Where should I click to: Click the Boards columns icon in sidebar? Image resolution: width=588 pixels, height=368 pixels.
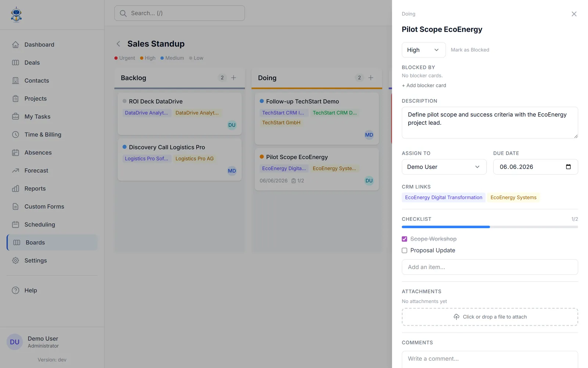coord(17,243)
